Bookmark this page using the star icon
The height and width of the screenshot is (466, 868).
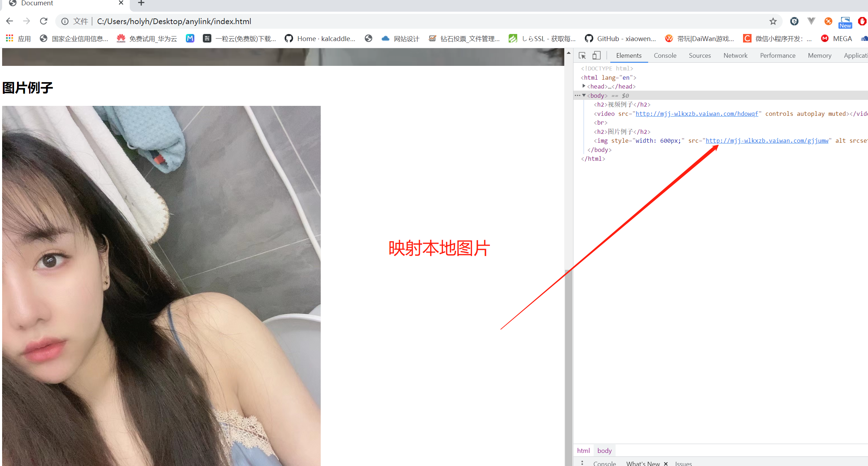click(773, 21)
